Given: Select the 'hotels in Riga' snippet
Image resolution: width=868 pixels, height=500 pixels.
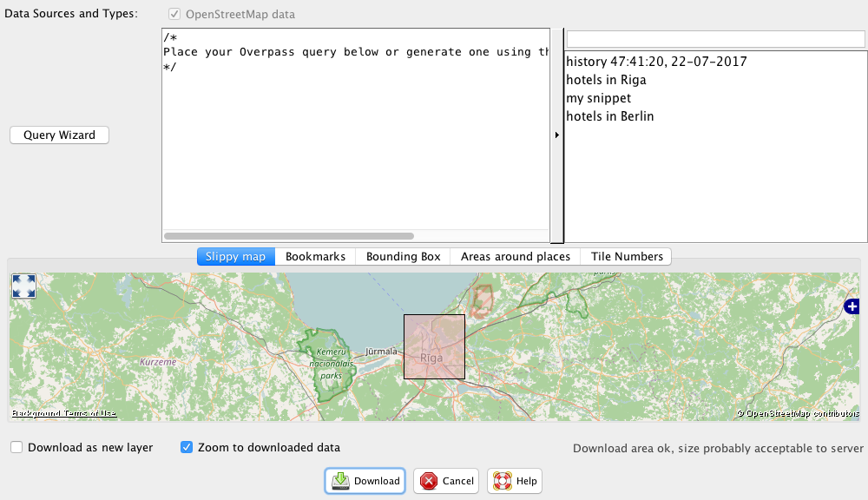Looking at the screenshot, I should point(606,80).
